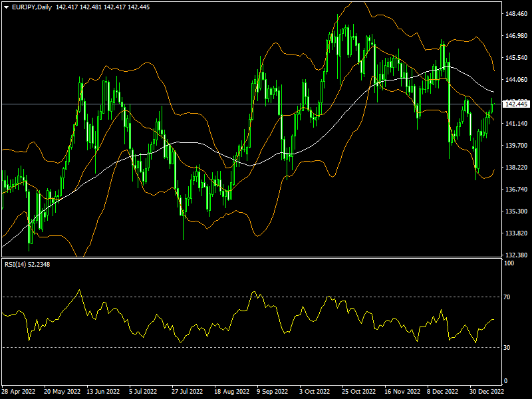Image resolution: width=532 pixels, height=399 pixels.
Task: Click the 30 Dec 2022 date label
Action: coord(487,392)
